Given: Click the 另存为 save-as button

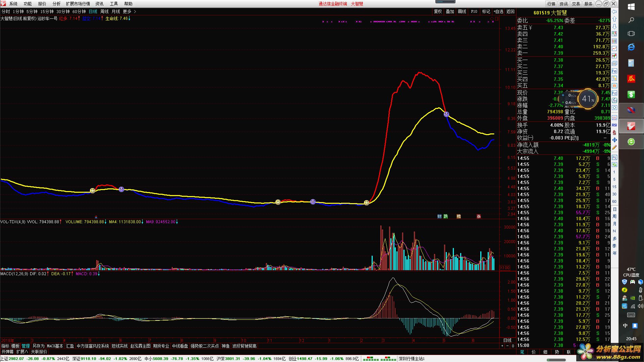Looking at the screenshot, I should coord(38,346).
